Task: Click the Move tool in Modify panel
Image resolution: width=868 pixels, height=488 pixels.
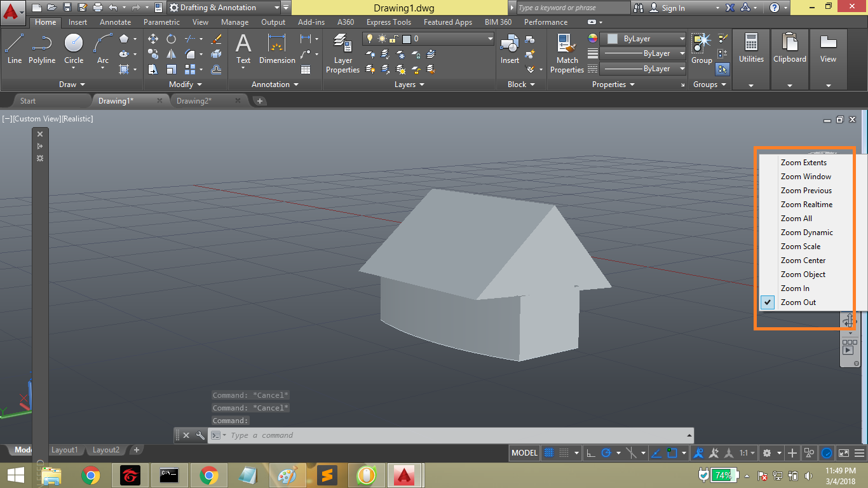Action: 153,39
